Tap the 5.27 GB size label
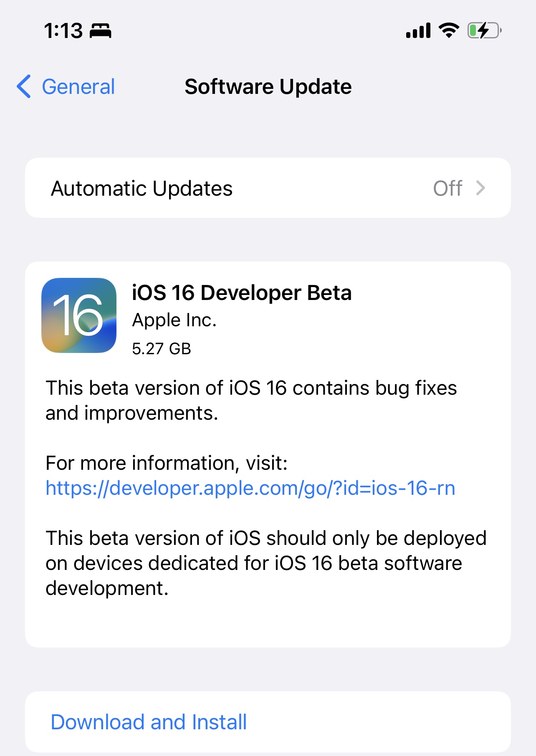 click(x=162, y=349)
